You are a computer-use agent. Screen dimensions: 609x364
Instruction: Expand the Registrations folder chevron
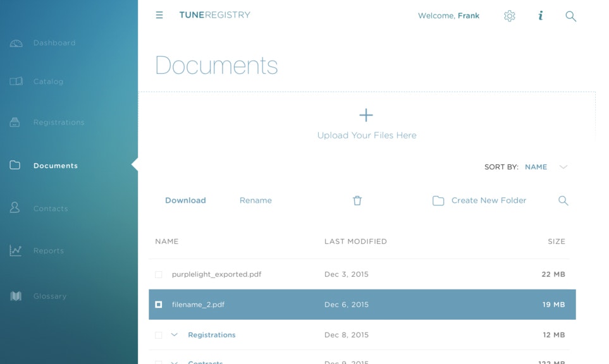point(173,335)
